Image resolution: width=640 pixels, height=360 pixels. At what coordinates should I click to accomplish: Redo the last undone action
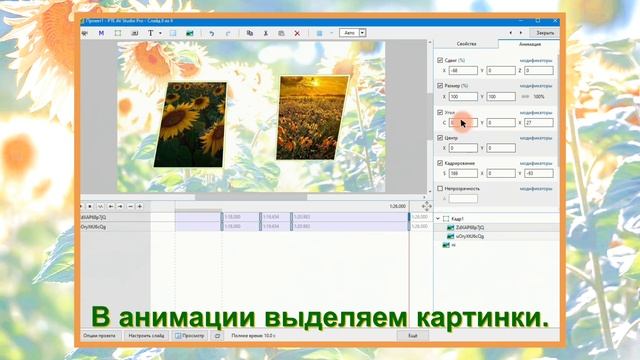(x=228, y=33)
